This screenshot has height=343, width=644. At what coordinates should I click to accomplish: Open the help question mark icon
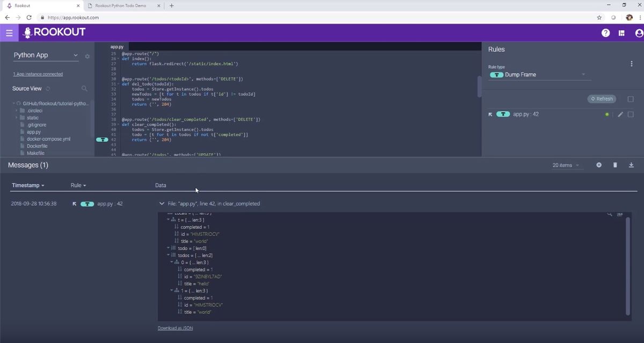pyautogui.click(x=605, y=33)
